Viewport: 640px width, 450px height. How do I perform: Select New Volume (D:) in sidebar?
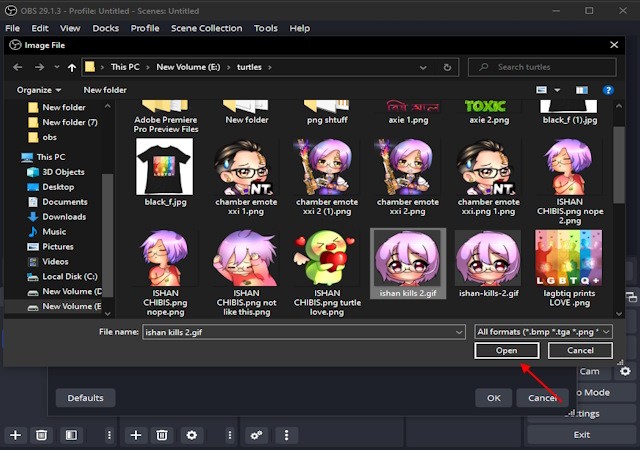(x=64, y=292)
